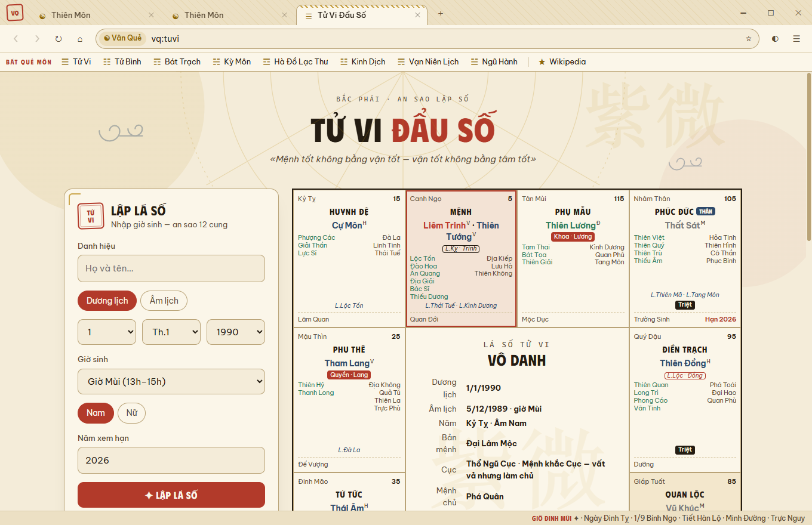Select the MỆNH palace cell
This screenshot has width=812, height=525.
pyautogui.click(x=461, y=259)
